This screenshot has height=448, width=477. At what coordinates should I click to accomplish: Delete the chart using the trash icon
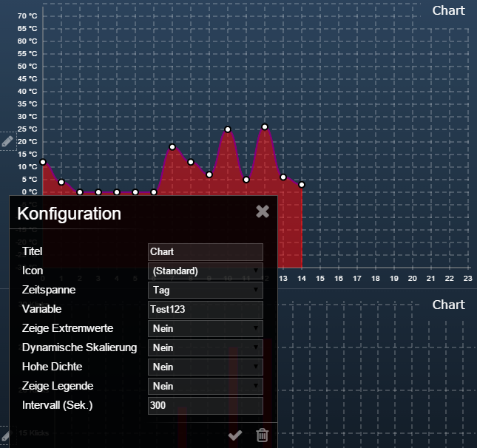click(x=262, y=435)
